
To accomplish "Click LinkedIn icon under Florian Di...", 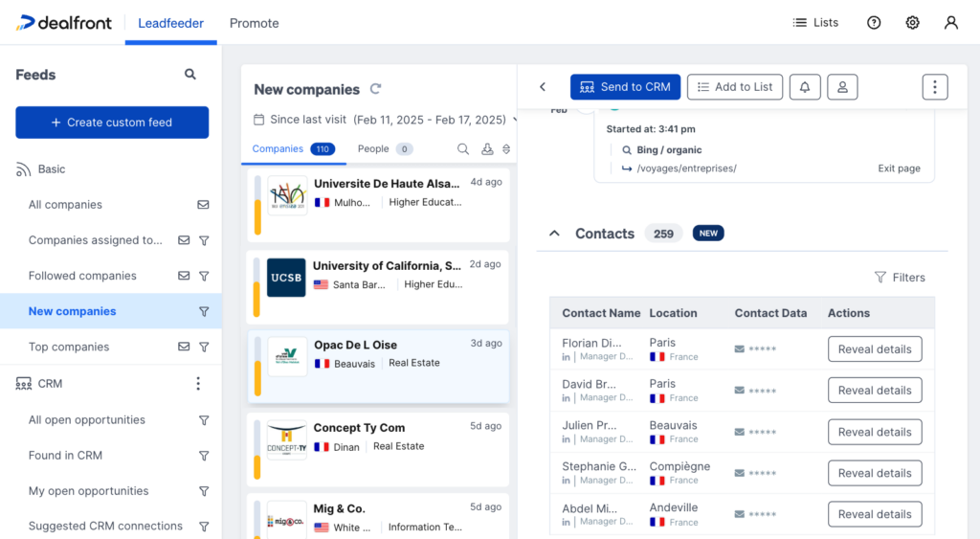I will [x=566, y=357].
